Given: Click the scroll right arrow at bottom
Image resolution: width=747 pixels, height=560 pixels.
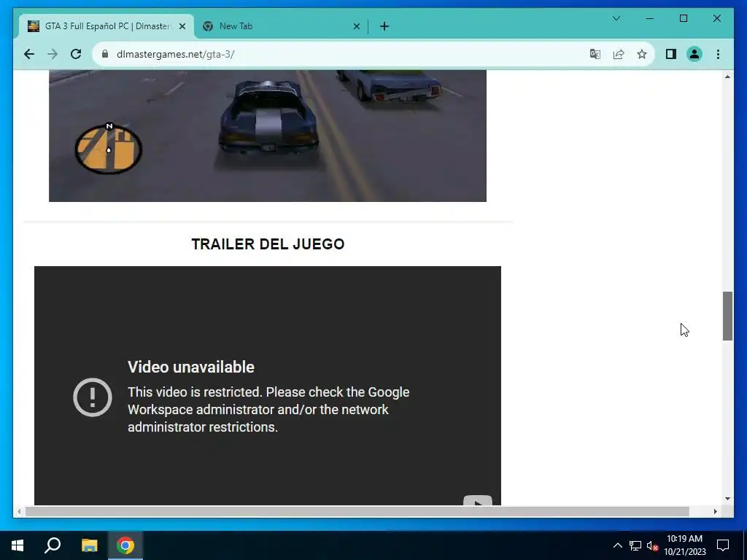Looking at the screenshot, I should (x=716, y=511).
